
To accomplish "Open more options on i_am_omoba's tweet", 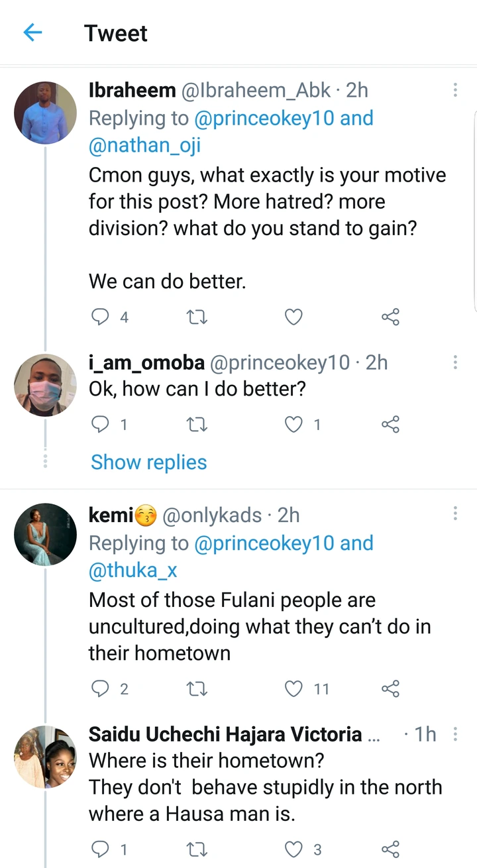I will tap(455, 362).
